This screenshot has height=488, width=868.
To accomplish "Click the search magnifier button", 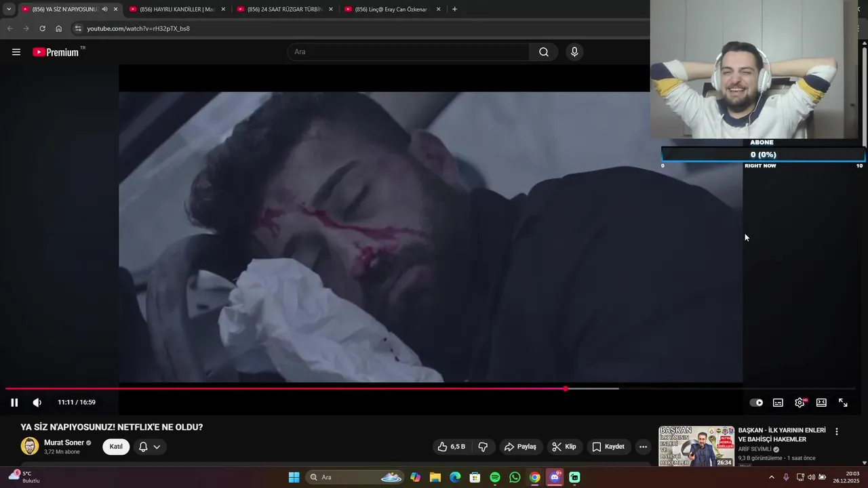I will click(x=544, y=52).
